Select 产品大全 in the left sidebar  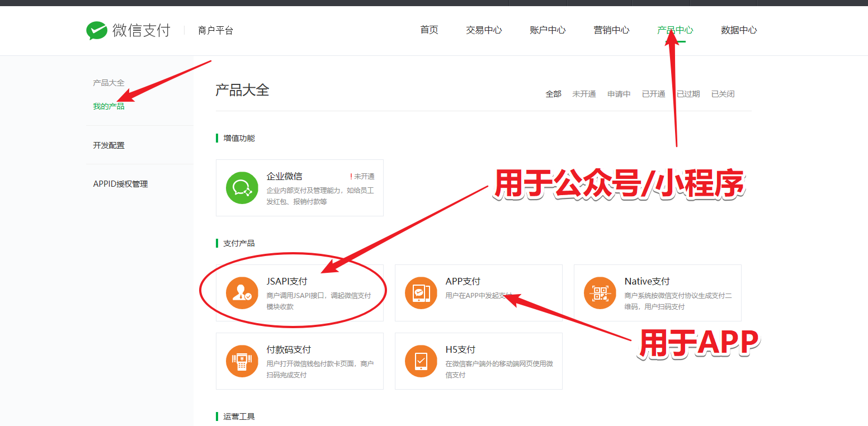[x=108, y=83]
